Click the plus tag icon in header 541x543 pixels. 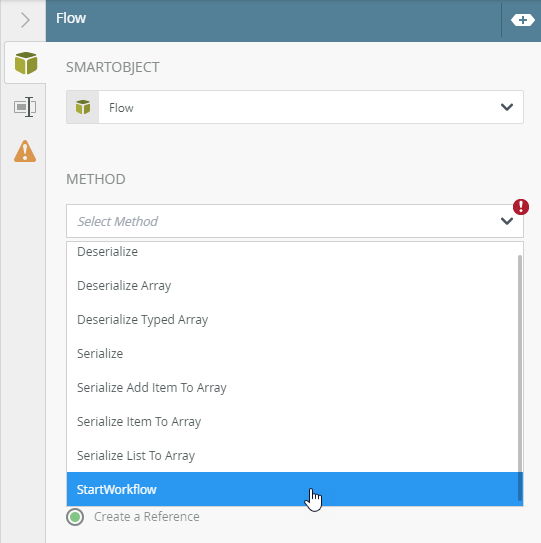click(x=523, y=20)
